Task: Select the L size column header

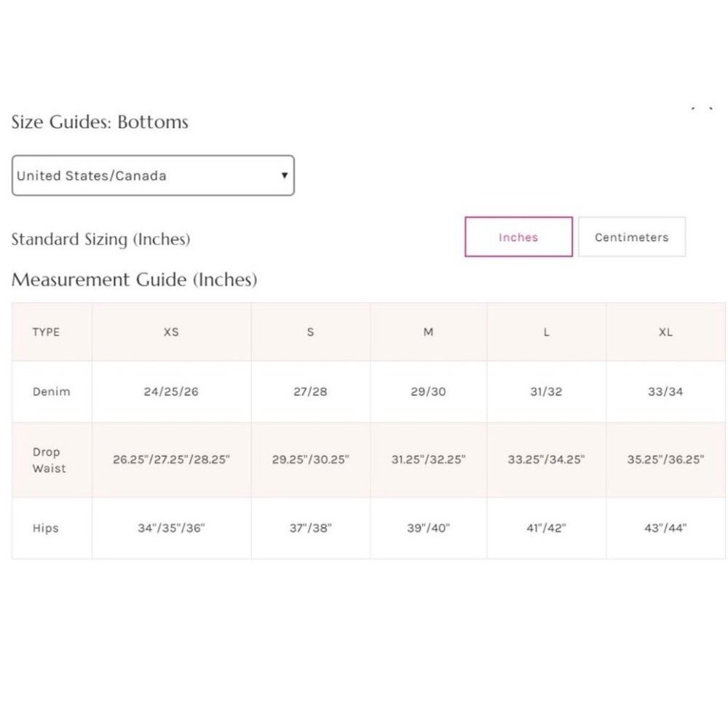Action: [x=546, y=332]
